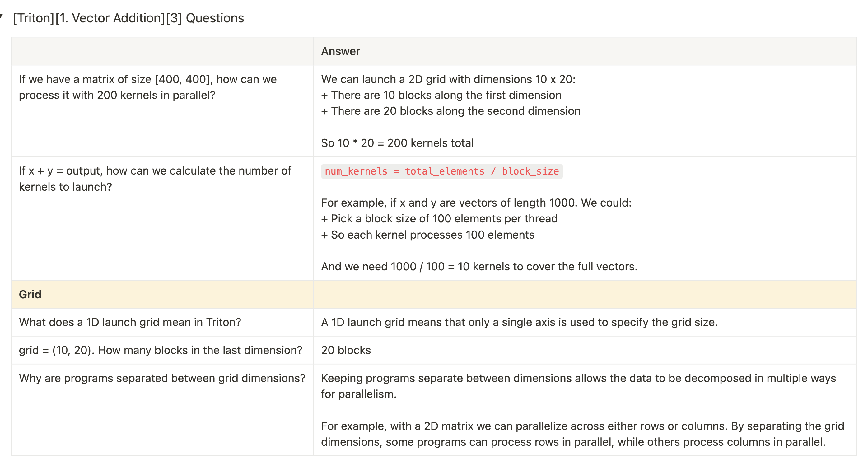Click the '[Triton][1. Vector Addition][3] Questions' heading
This screenshot has width=868, height=466.
pos(128,18)
